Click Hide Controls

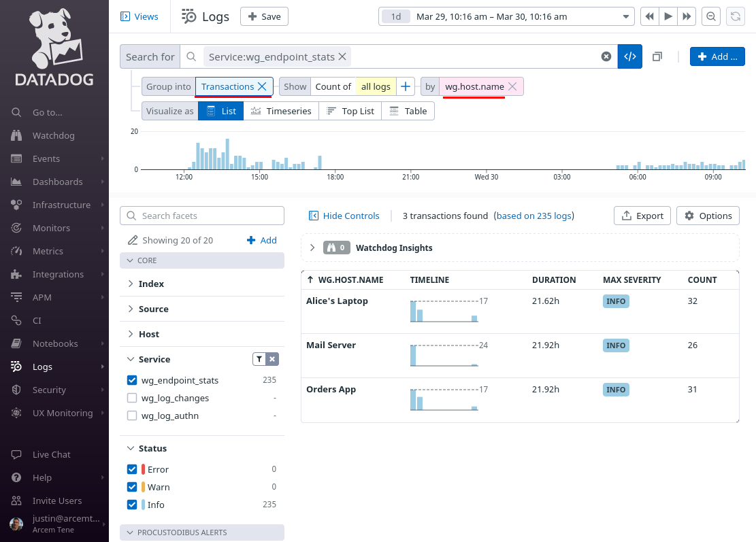(x=344, y=216)
